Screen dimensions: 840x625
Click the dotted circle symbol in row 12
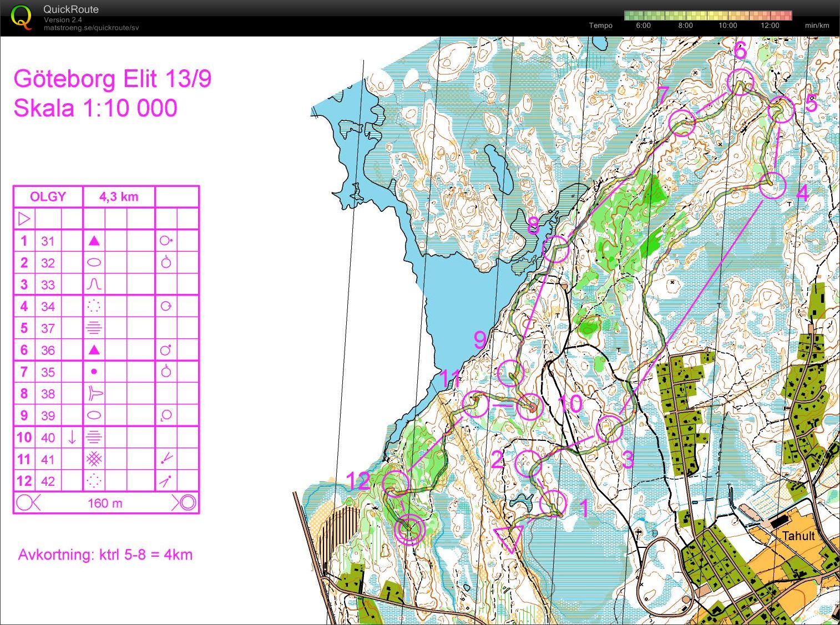coord(94,481)
